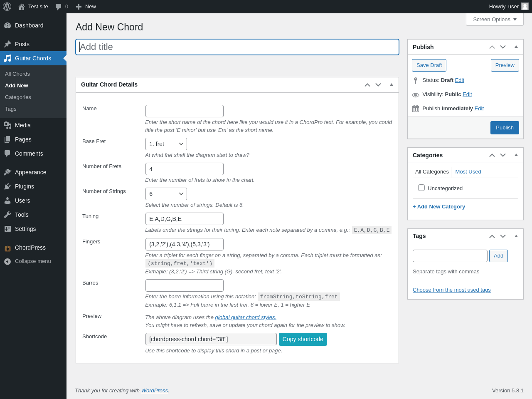Click the Copy shortcode button
Screen dimensions: 532x399
click(x=303, y=339)
